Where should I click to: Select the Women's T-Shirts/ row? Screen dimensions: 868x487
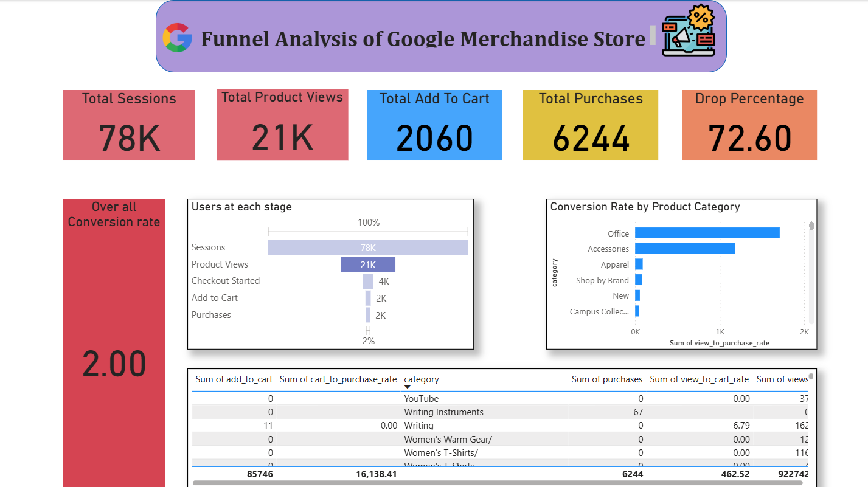pos(501,453)
